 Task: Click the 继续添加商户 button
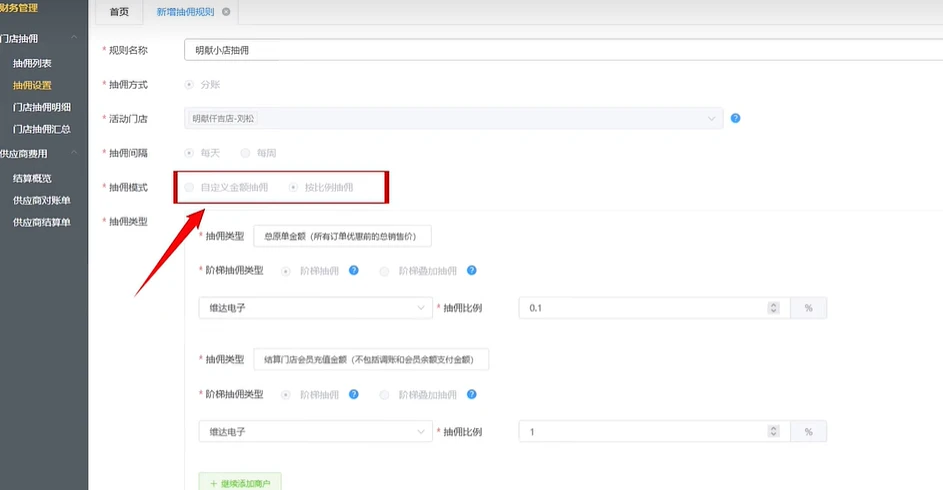tap(240, 482)
